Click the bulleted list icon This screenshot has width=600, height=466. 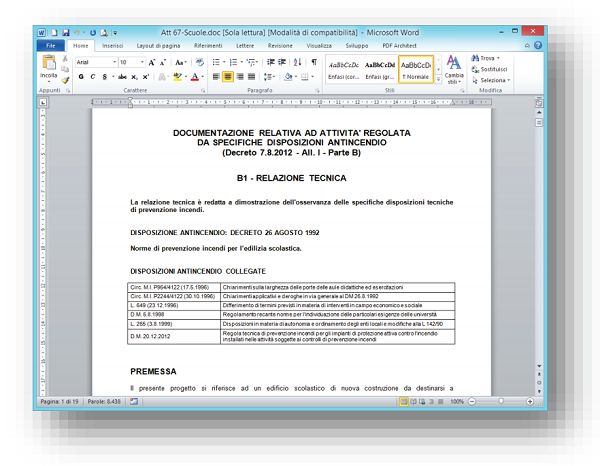tap(217, 61)
